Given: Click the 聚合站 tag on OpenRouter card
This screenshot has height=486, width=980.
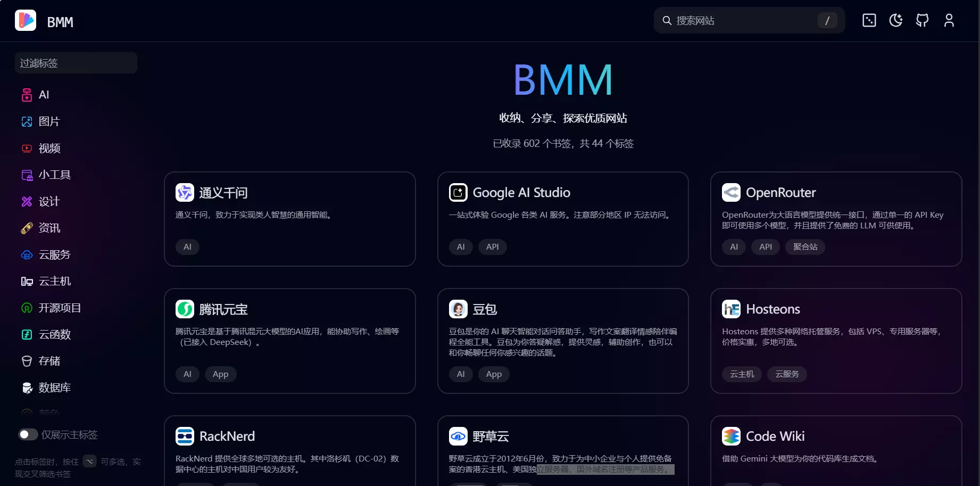Looking at the screenshot, I should tap(805, 246).
